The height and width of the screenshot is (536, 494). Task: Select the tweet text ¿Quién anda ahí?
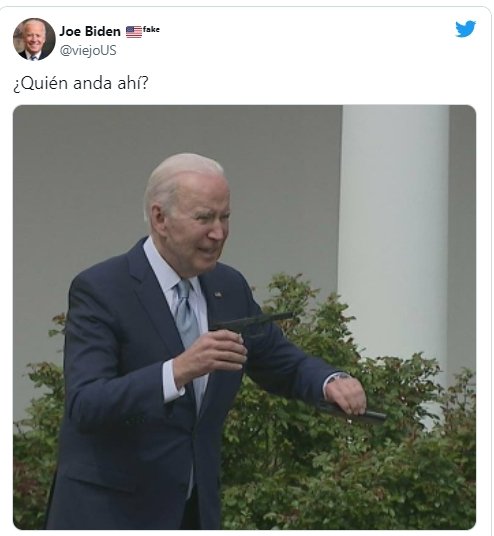point(81,83)
